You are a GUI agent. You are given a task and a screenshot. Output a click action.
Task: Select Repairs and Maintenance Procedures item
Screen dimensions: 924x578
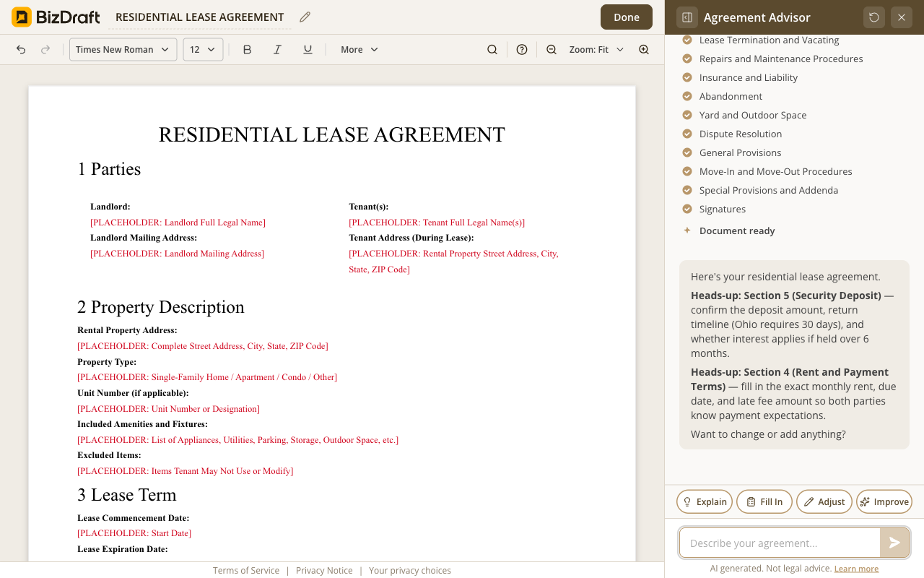(x=781, y=59)
